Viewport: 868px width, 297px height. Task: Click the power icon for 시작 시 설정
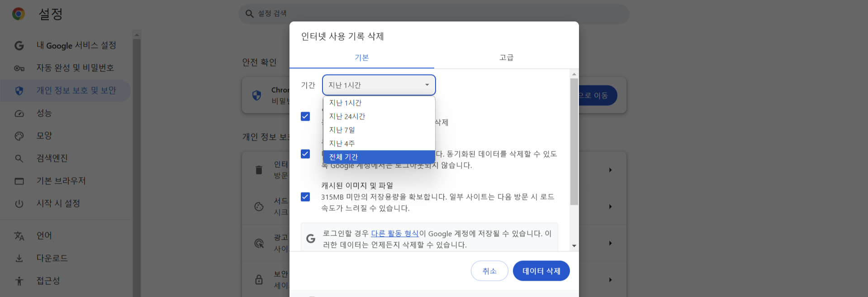[19, 204]
